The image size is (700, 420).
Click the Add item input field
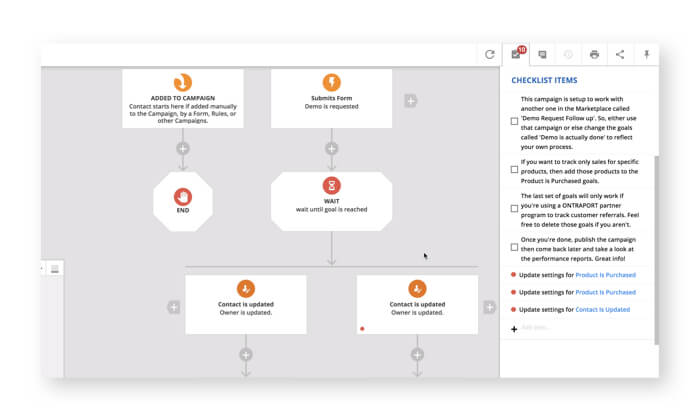pyautogui.click(x=585, y=328)
